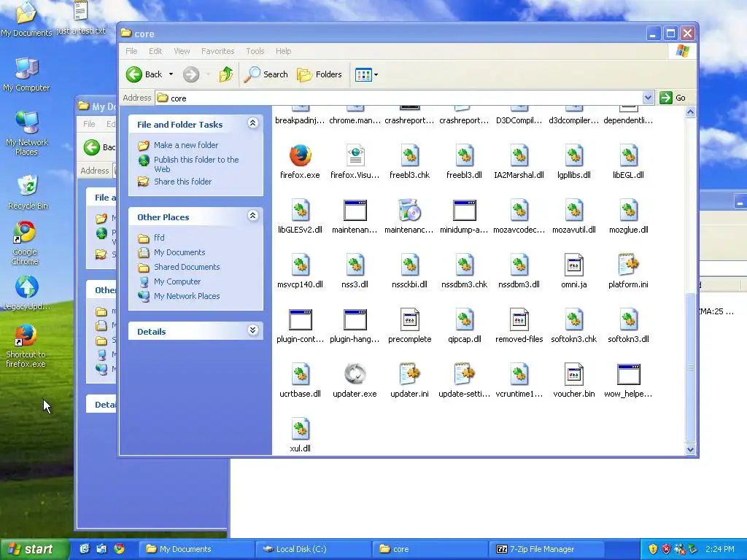Switch to My Documents taskbar button
747x560 pixels.
(196, 549)
